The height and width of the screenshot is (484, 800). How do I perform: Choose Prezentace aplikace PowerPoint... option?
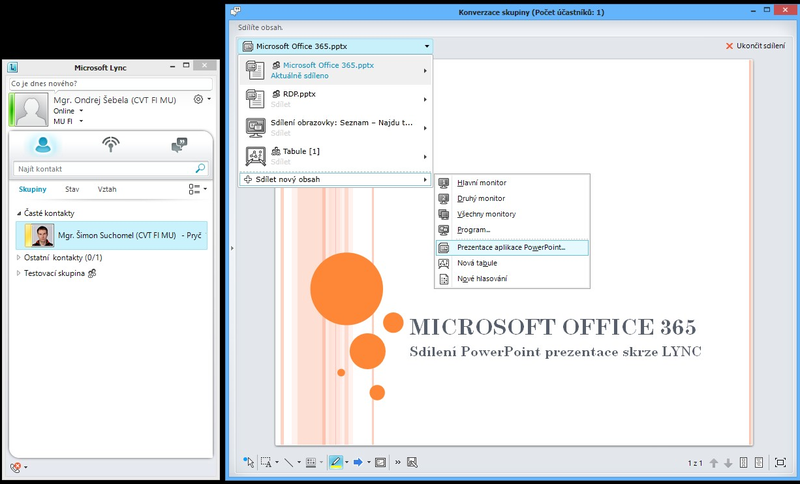(x=512, y=247)
